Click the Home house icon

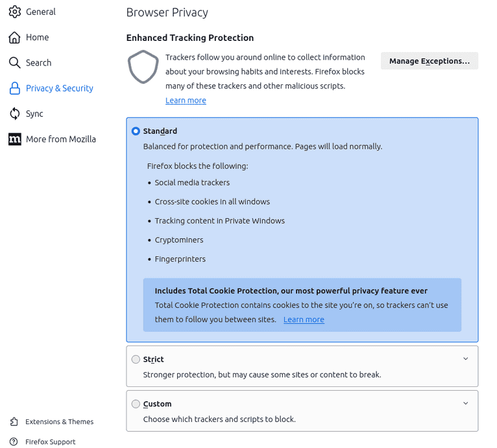14,37
